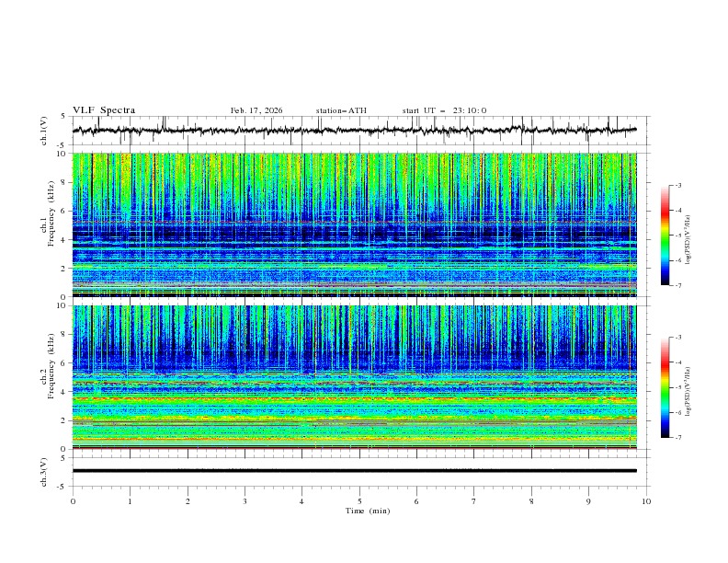728x563 pixels.
Task: Click the time axis tick label "5"
Action: pyautogui.click(x=359, y=501)
